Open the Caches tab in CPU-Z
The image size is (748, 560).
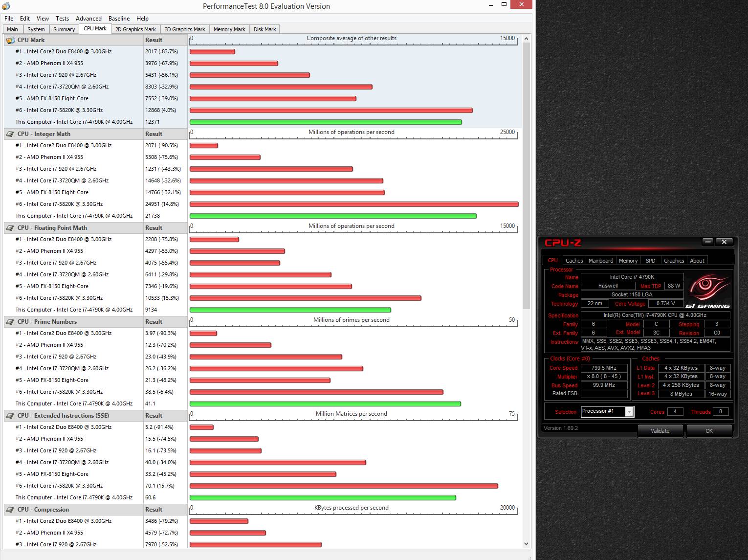[574, 261]
